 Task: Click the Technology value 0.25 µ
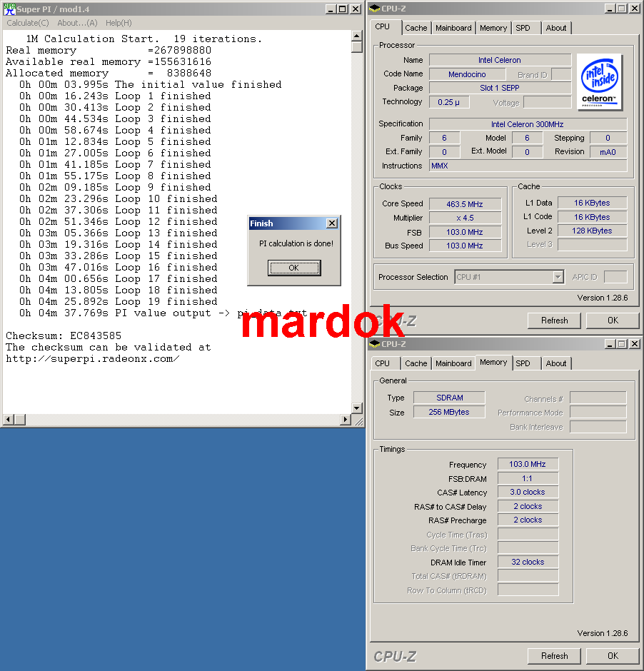[449, 102]
